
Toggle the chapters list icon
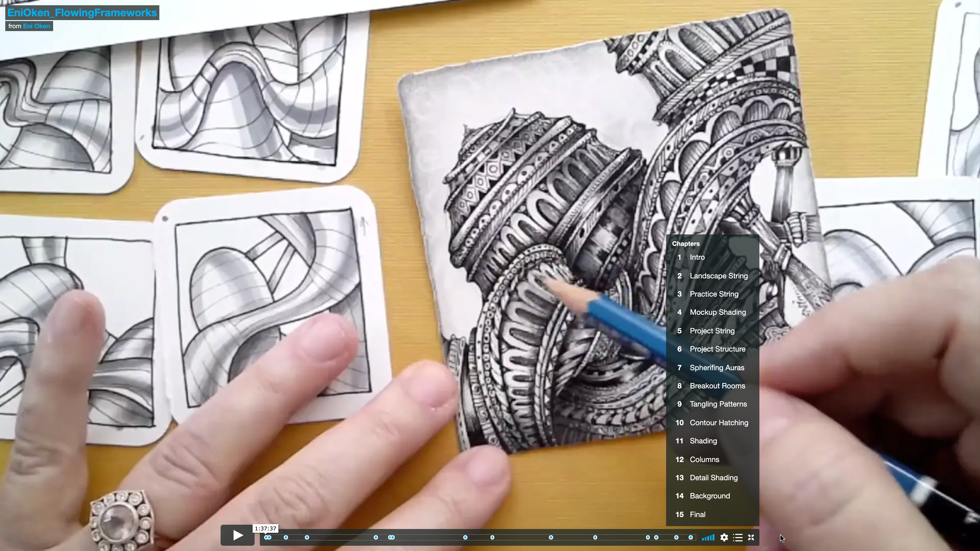738,537
